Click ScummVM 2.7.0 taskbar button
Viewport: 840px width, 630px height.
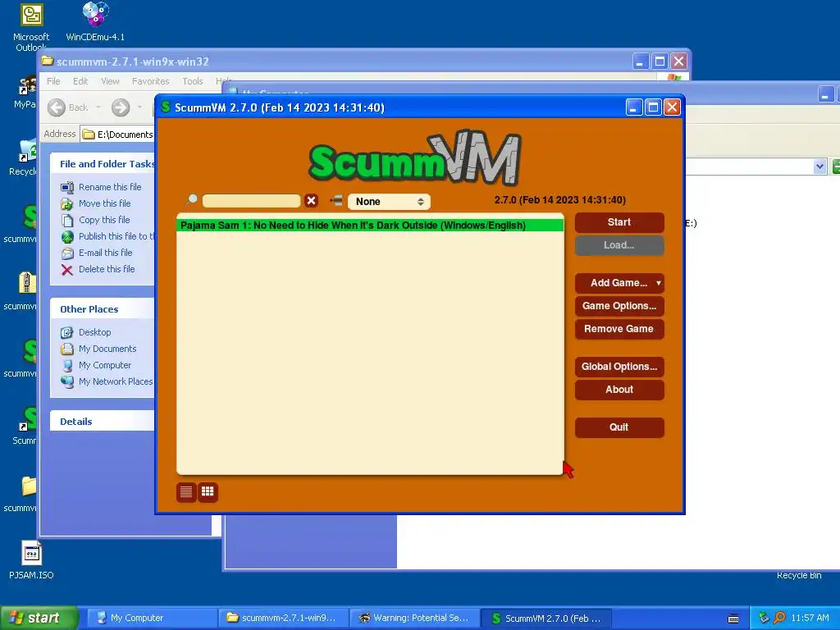coord(546,619)
